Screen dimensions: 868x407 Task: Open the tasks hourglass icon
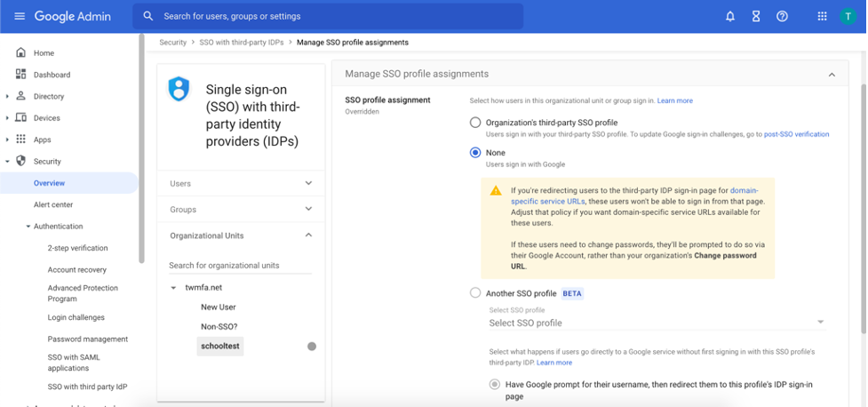pyautogui.click(x=756, y=16)
